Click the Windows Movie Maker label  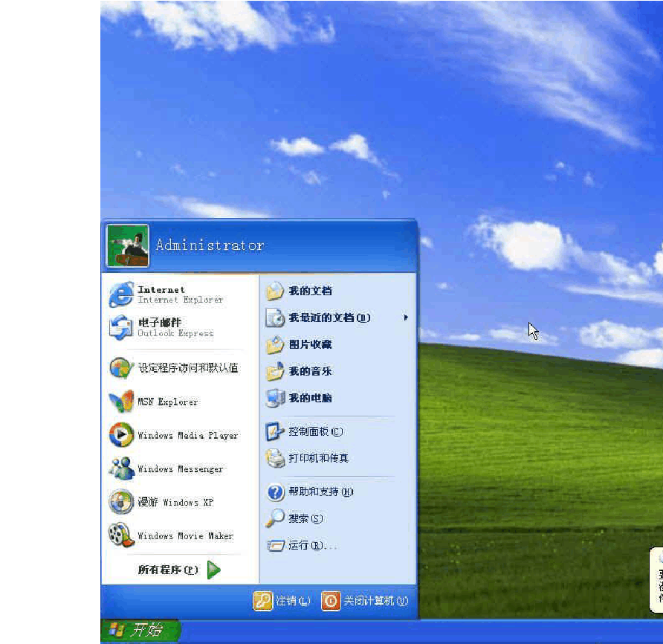coord(186,535)
